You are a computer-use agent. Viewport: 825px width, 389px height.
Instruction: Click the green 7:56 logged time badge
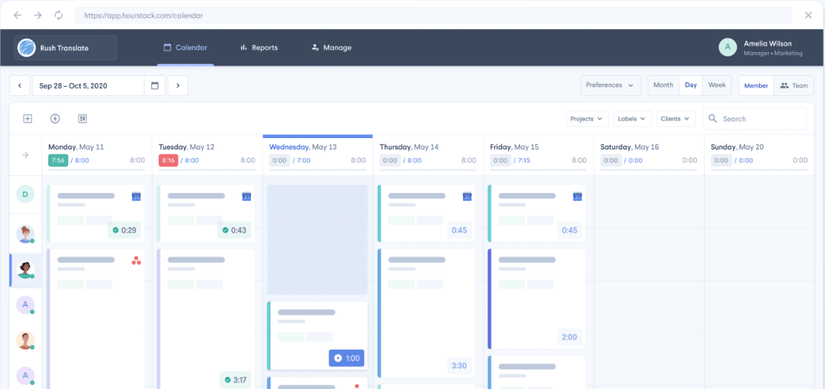tap(58, 161)
